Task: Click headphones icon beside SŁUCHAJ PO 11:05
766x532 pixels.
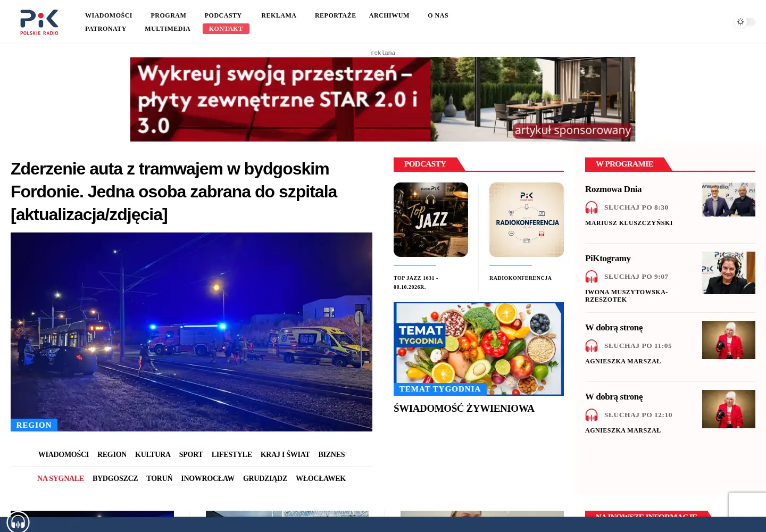Action: pyautogui.click(x=592, y=346)
